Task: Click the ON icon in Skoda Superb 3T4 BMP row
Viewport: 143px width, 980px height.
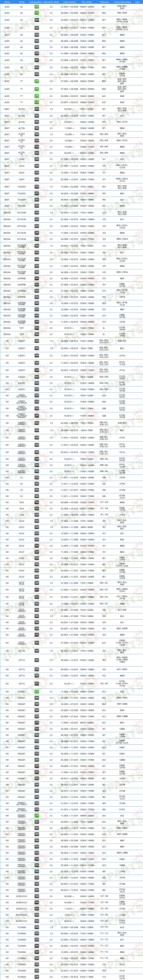Action: tap(37, 278)
